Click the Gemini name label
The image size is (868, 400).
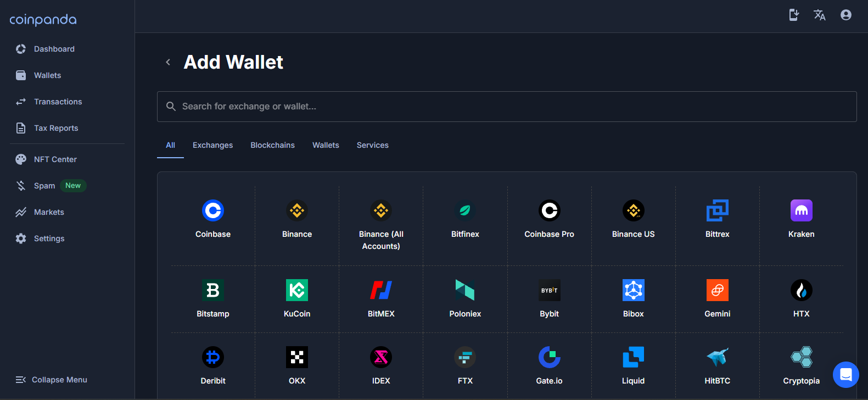pos(718,314)
